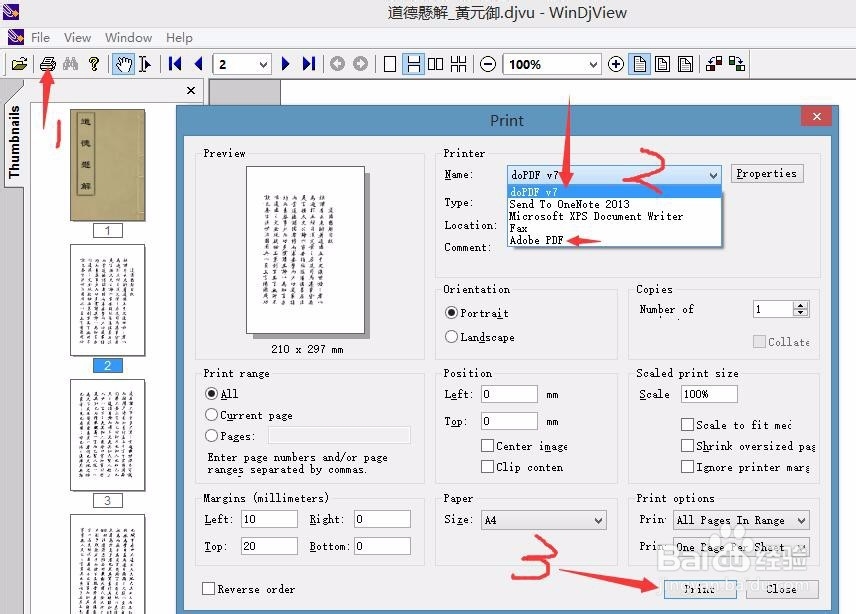Open the 100% zoom level dropdown
Image resolution: width=856 pixels, height=614 pixels.
pyautogui.click(x=593, y=64)
